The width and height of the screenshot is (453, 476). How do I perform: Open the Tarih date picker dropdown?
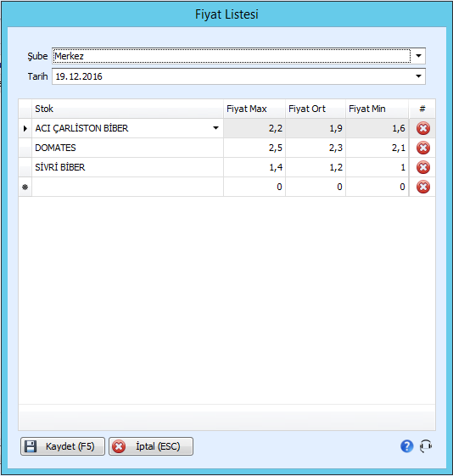(418, 76)
